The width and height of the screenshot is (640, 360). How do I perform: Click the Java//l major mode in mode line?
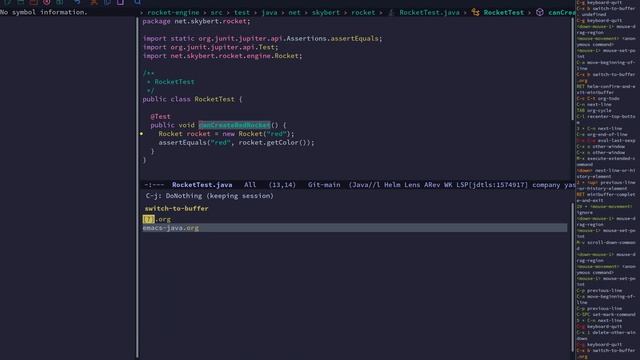click(x=364, y=185)
